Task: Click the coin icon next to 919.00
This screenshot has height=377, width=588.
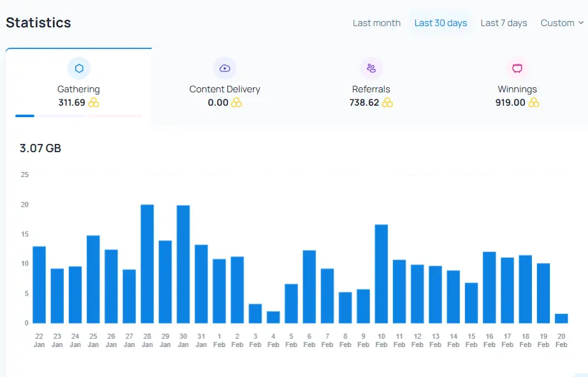Action: pyautogui.click(x=534, y=103)
